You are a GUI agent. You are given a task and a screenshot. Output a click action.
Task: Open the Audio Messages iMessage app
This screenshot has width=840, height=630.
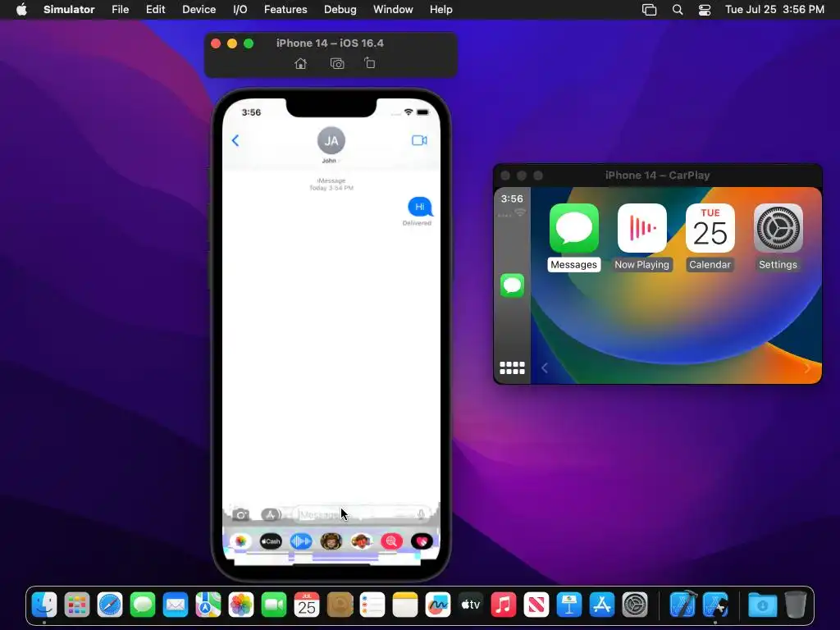301,541
